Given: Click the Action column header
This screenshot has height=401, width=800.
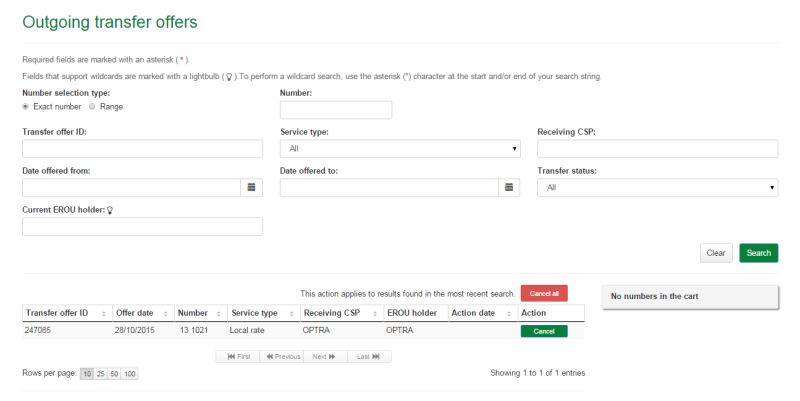Looking at the screenshot, I should tap(551, 313).
